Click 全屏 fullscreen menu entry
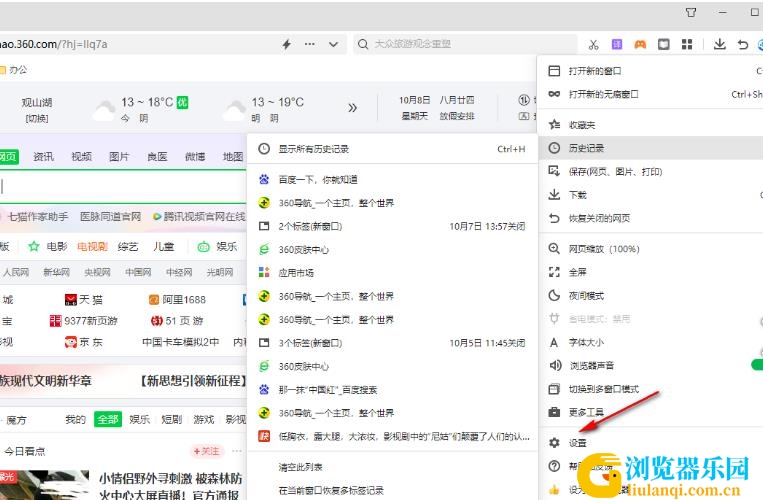Screen dimensions: 763x500 pyautogui.click(x=651, y=272)
